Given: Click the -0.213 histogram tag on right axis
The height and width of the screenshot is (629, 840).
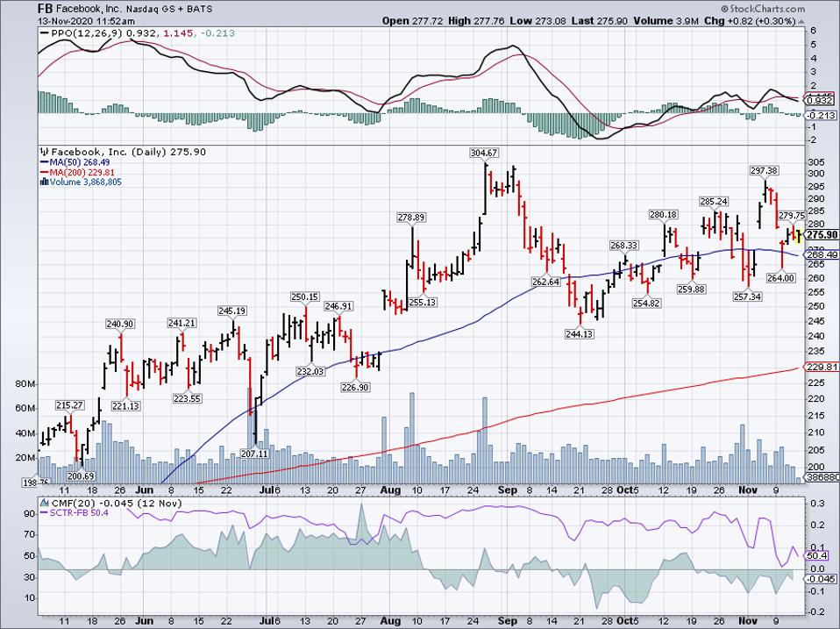Looking at the screenshot, I should [820, 115].
